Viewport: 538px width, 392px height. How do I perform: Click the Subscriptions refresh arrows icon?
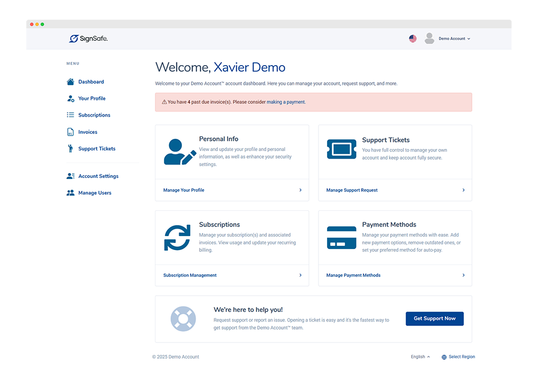tap(177, 238)
